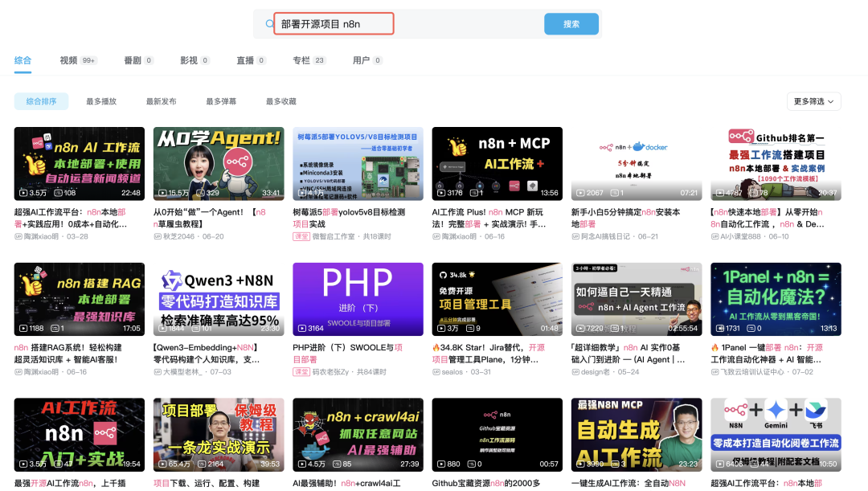868x491 pixels.
Task: Expand the 更多筛选 filter dropdown
Action: point(813,100)
